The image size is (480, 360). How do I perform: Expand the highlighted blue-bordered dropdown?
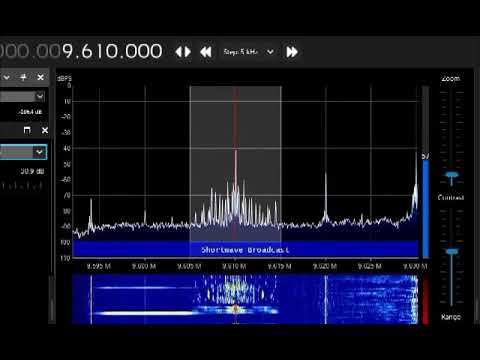tap(23, 152)
